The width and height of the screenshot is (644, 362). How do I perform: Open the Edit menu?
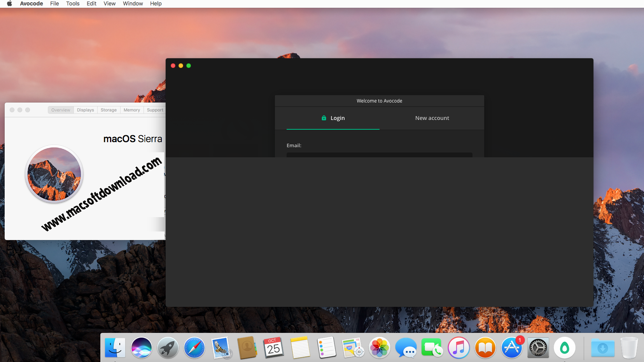pos(91,3)
